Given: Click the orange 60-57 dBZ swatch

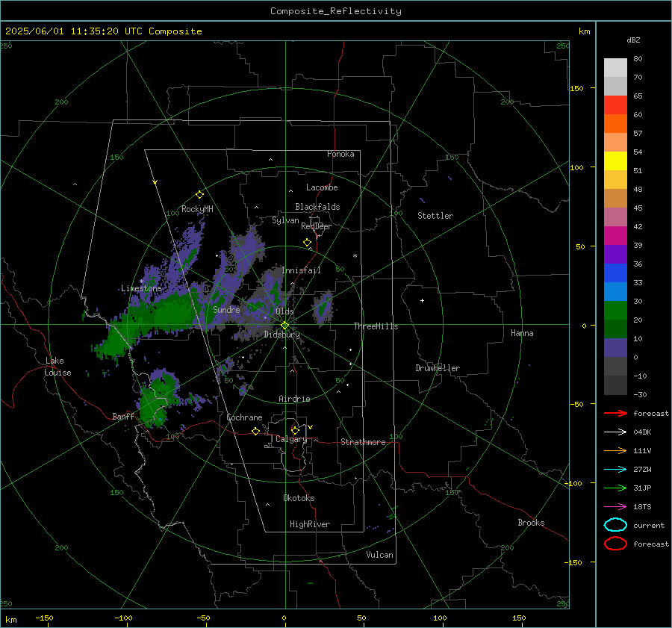Looking at the screenshot, I should pos(615,124).
